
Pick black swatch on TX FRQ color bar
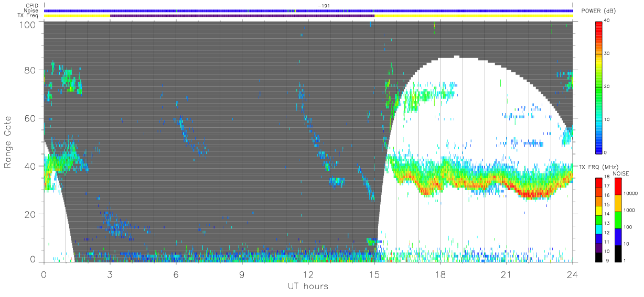(599, 256)
